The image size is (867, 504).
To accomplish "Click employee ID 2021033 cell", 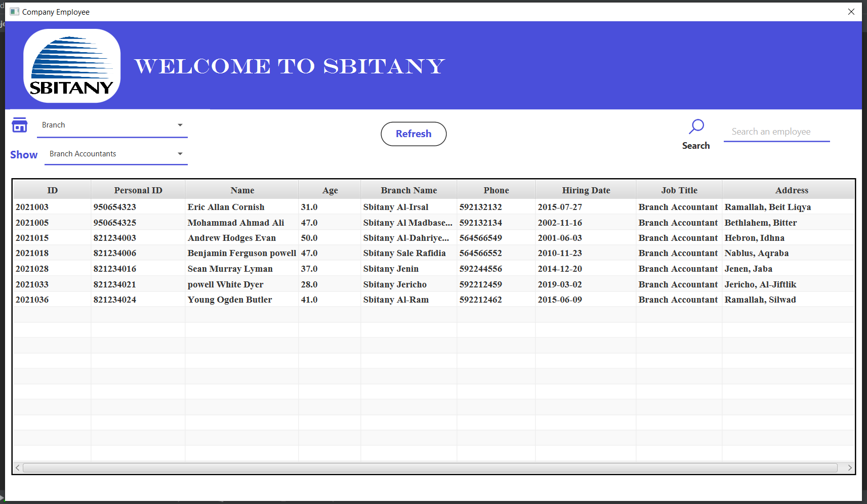I will coord(52,284).
